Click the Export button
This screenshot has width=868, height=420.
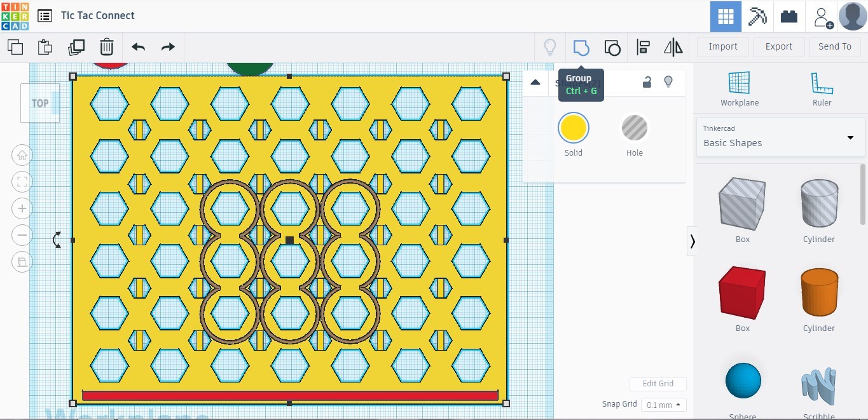click(x=778, y=46)
